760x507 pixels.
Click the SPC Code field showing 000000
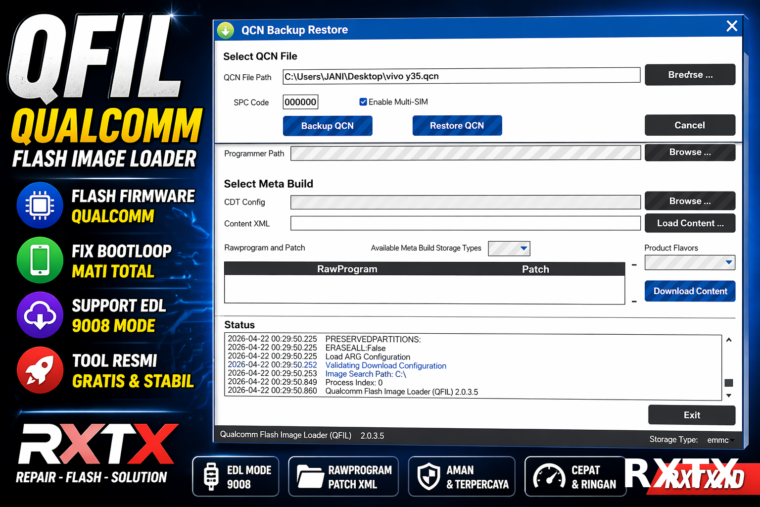(x=301, y=102)
